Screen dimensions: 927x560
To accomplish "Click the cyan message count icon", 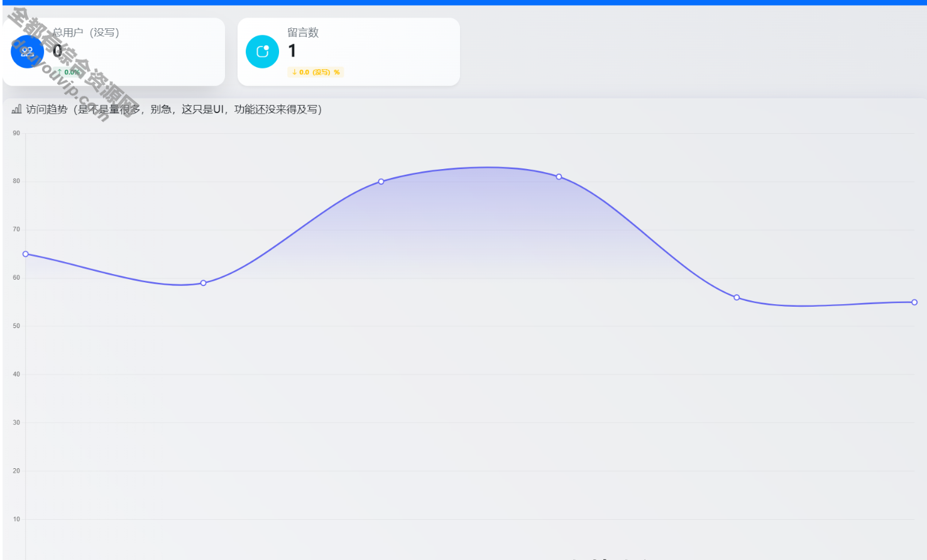I will 262,52.
